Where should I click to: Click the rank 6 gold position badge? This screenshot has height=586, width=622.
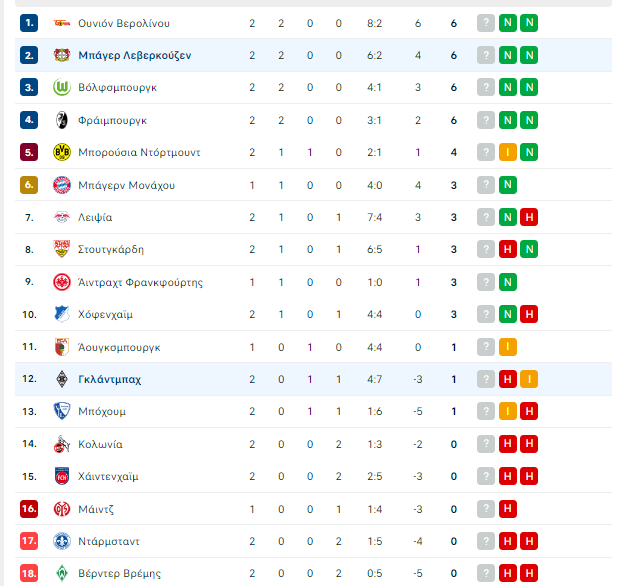[29, 185]
